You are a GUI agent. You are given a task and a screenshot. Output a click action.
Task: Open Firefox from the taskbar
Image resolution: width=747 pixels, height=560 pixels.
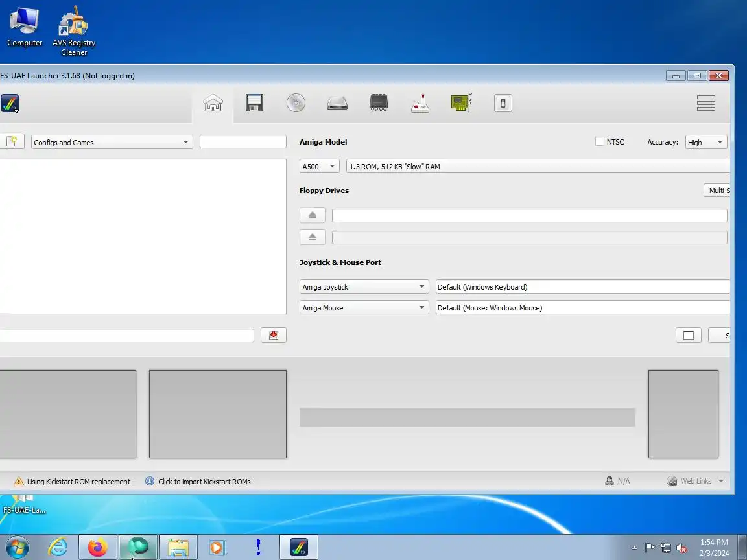click(x=98, y=547)
